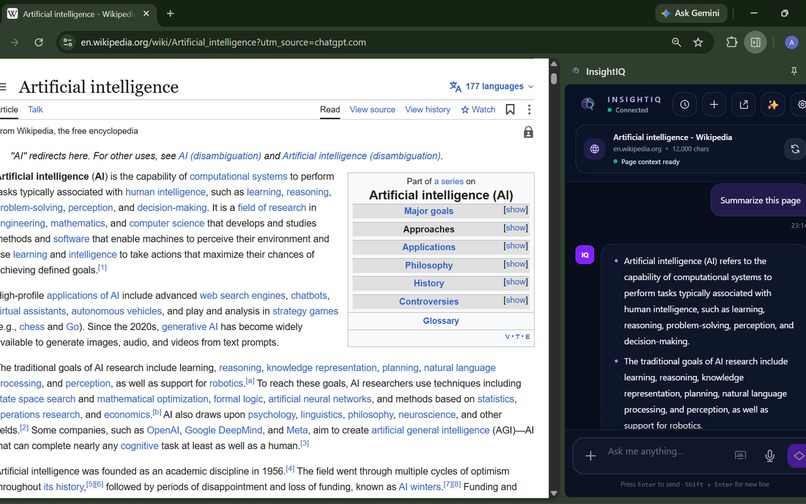Open site information icon in address bar

click(x=67, y=42)
